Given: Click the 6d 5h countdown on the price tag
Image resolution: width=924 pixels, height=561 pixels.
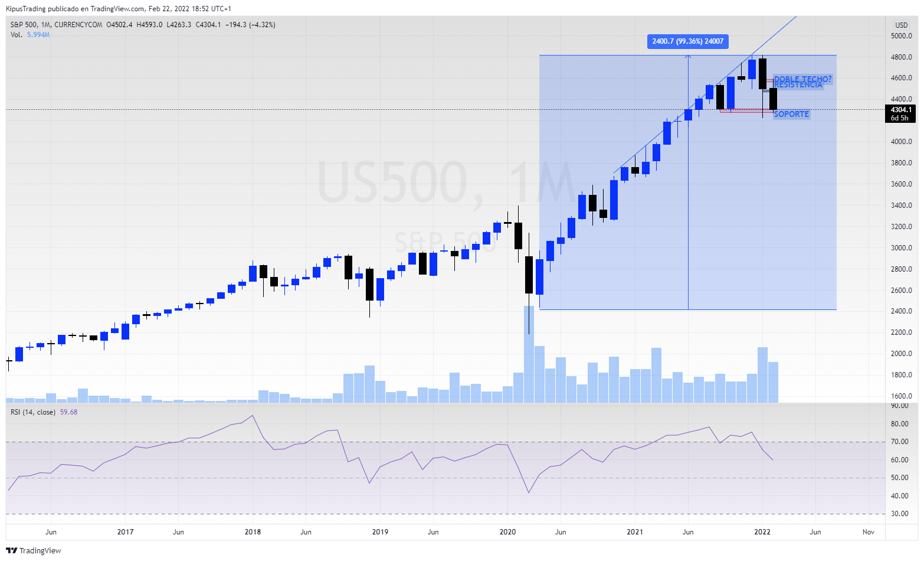Looking at the screenshot, I should click(x=900, y=118).
